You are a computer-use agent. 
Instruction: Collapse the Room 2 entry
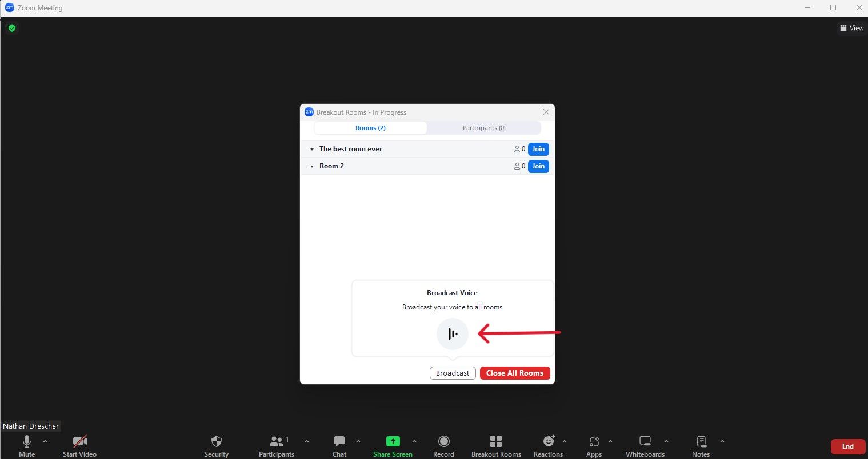click(312, 167)
